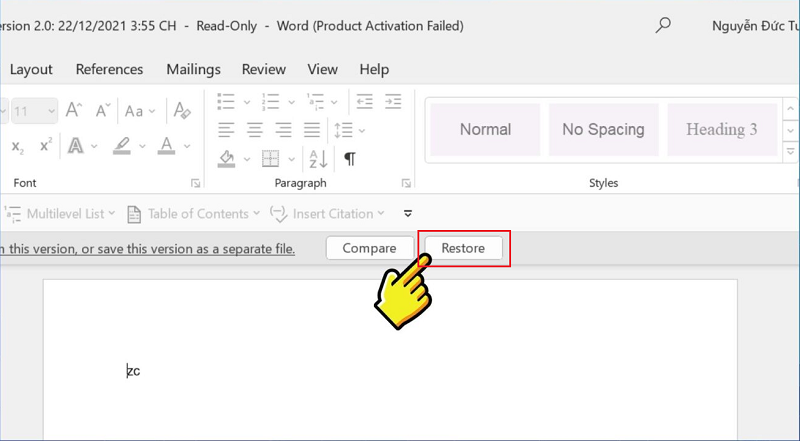
Task: Click the Sort A-Z icon
Action: 318,158
